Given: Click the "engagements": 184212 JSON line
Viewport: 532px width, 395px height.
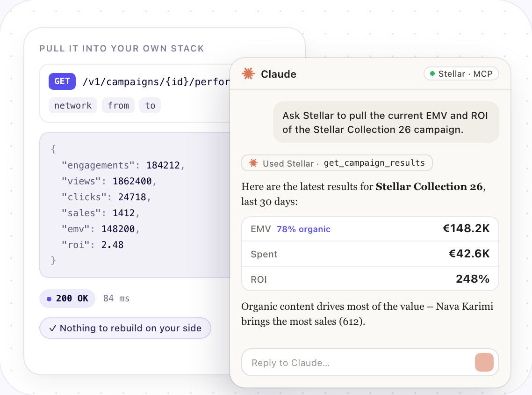Looking at the screenshot, I should coord(123,165).
